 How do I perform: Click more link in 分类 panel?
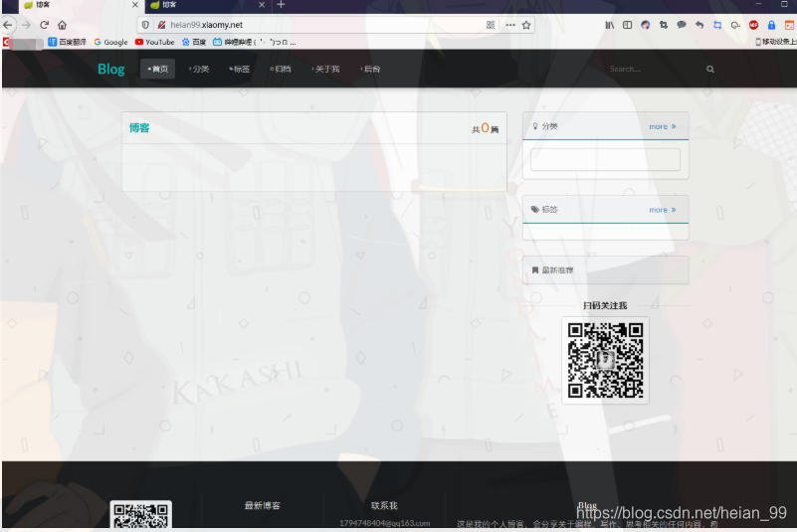[663, 126]
